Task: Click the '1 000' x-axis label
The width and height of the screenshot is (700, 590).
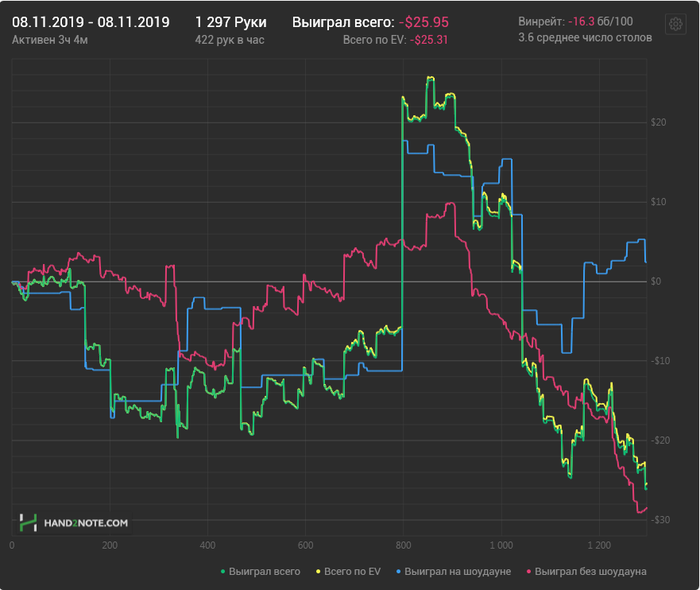Action: coord(501,545)
